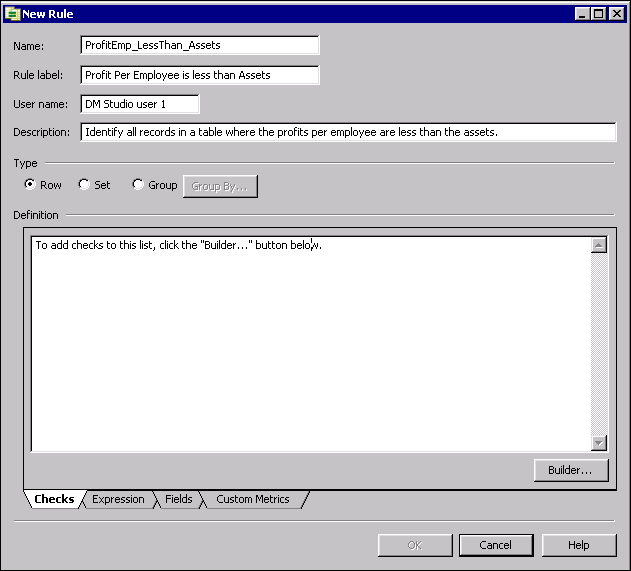
Task: Select the Row type radio button
Action: (x=30, y=185)
